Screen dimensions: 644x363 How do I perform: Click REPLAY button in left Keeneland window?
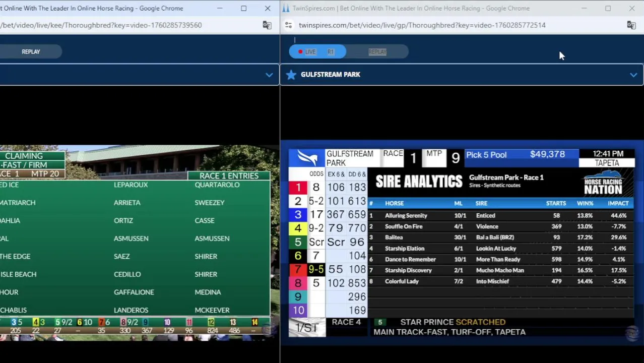tap(31, 51)
